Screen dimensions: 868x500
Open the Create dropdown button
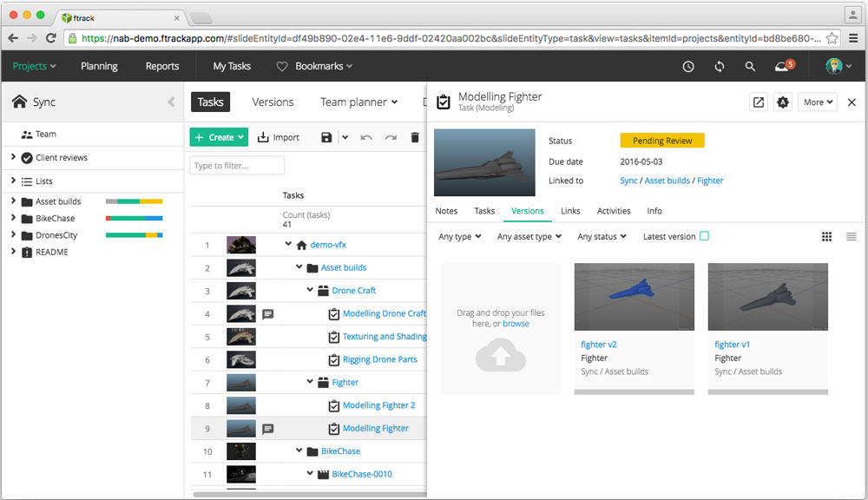tap(219, 137)
